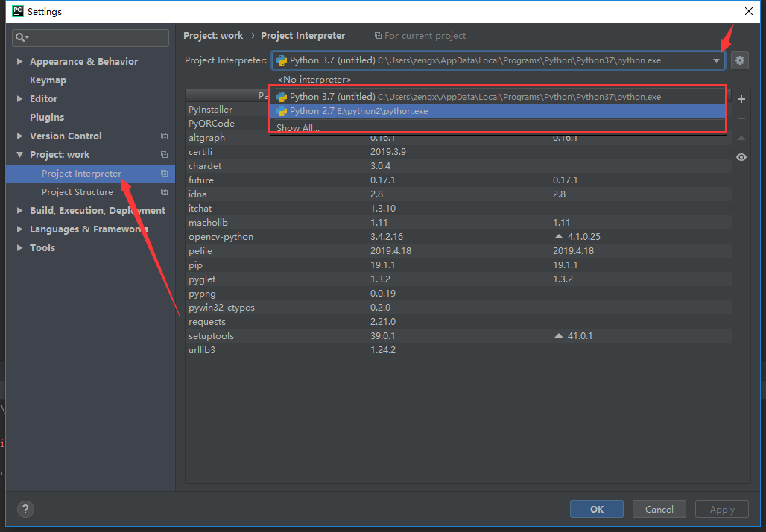
Task: Select the pip package row
Action: pos(458,265)
